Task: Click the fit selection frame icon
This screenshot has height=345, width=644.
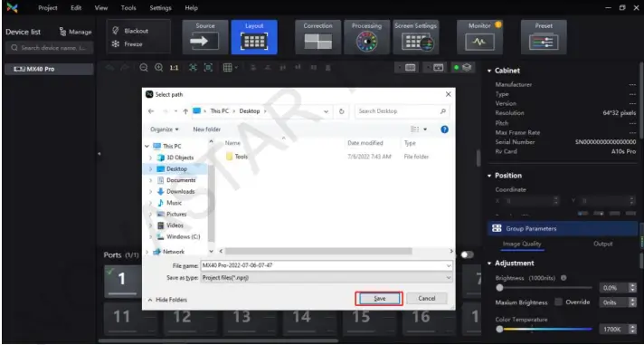Action: [208, 68]
